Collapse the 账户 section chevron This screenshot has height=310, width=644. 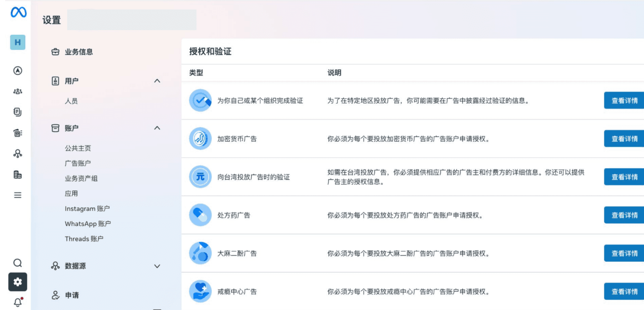(x=157, y=128)
